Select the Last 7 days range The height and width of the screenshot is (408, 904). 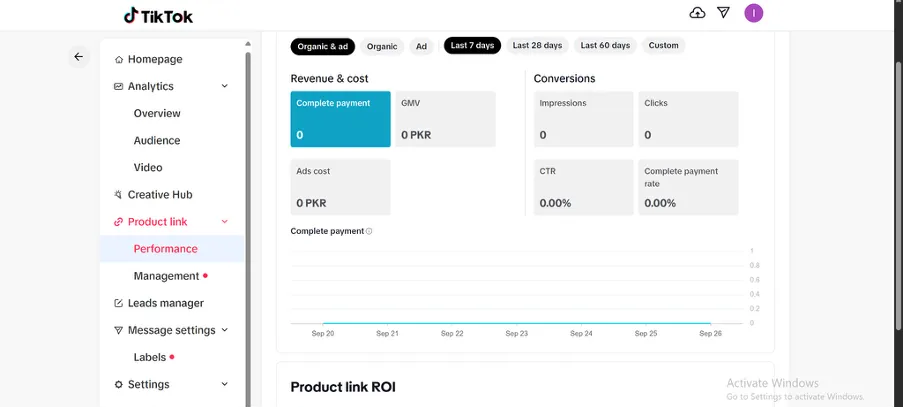[x=472, y=46]
